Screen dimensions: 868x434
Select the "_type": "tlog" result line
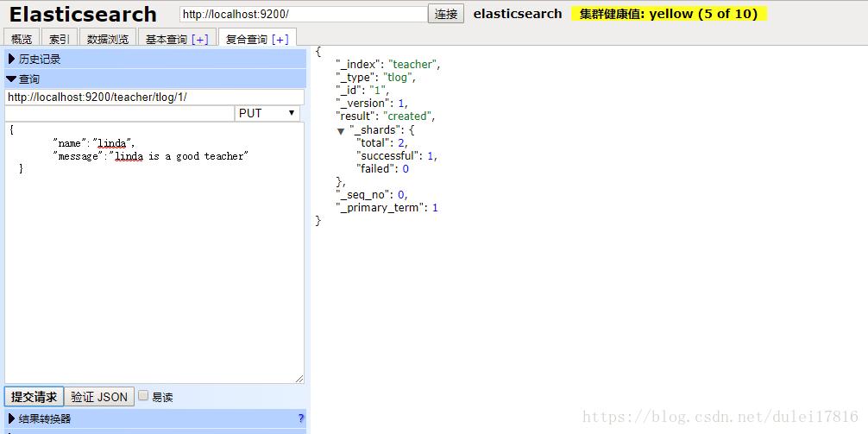pyautogui.click(x=376, y=78)
